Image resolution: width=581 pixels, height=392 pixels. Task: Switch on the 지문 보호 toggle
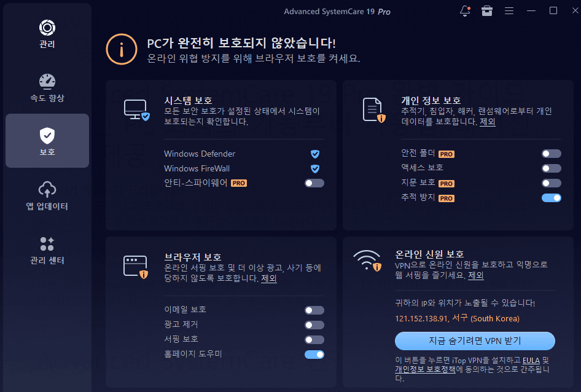[x=552, y=183]
